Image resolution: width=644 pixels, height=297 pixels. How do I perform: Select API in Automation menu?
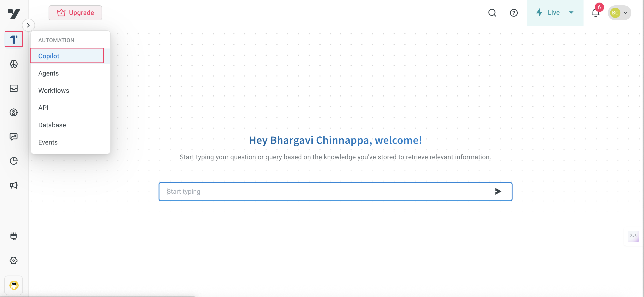tap(70, 107)
